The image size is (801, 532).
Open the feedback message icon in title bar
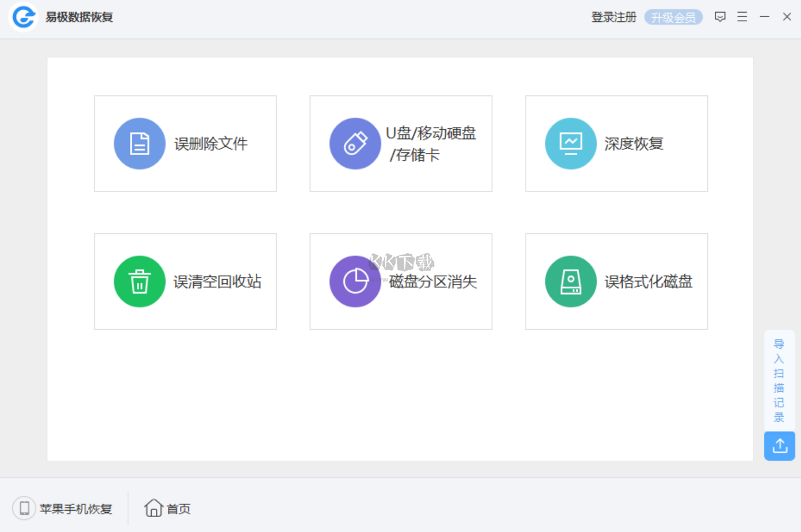[x=720, y=17]
